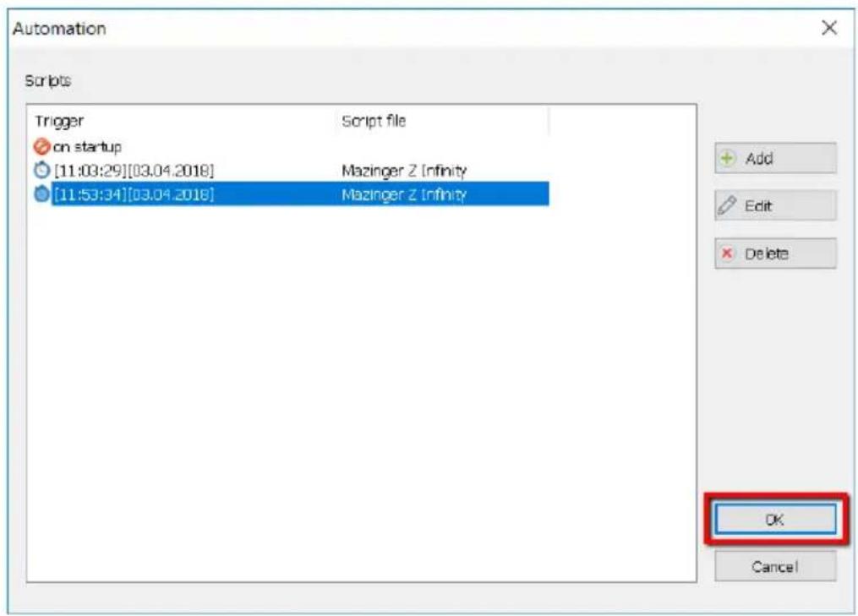Close the Automation window with X
858x616 pixels.
(829, 27)
